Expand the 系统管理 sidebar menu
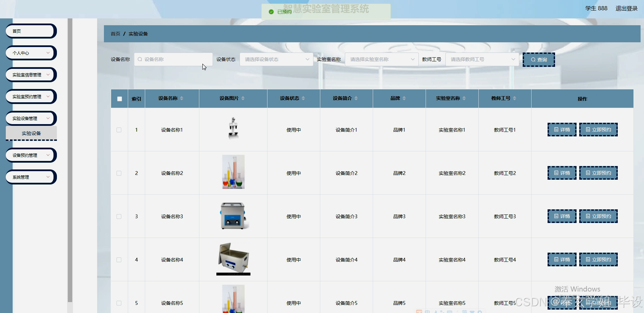Viewport: 644px width, 313px height. 31,177
